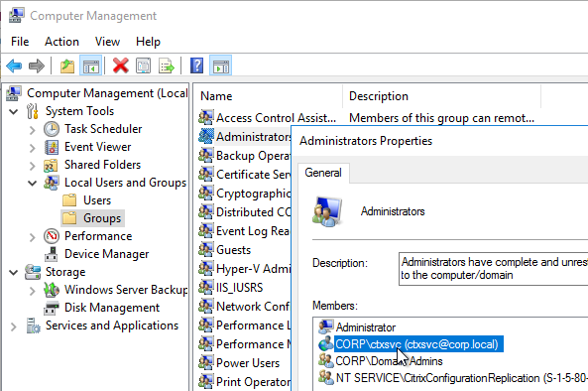Open the View menu
The image size is (588, 391).
pyautogui.click(x=108, y=42)
